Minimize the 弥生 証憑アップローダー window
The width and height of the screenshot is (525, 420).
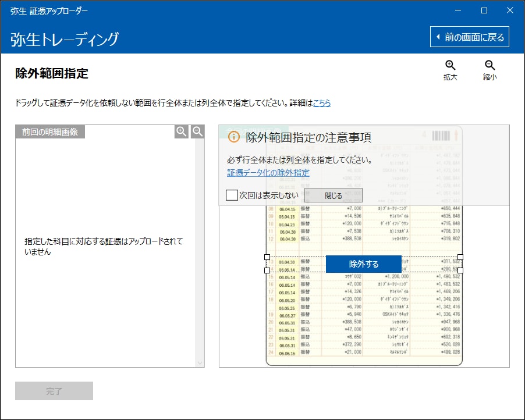point(458,10)
